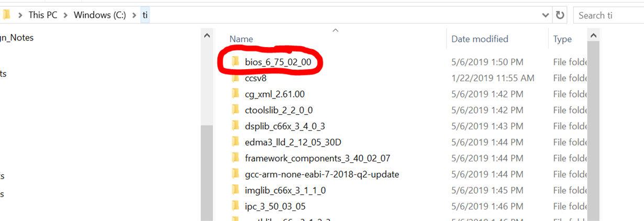Select framework_components_3_40_02_07 folder name
The width and height of the screenshot is (644, 221).
(317, 158)
